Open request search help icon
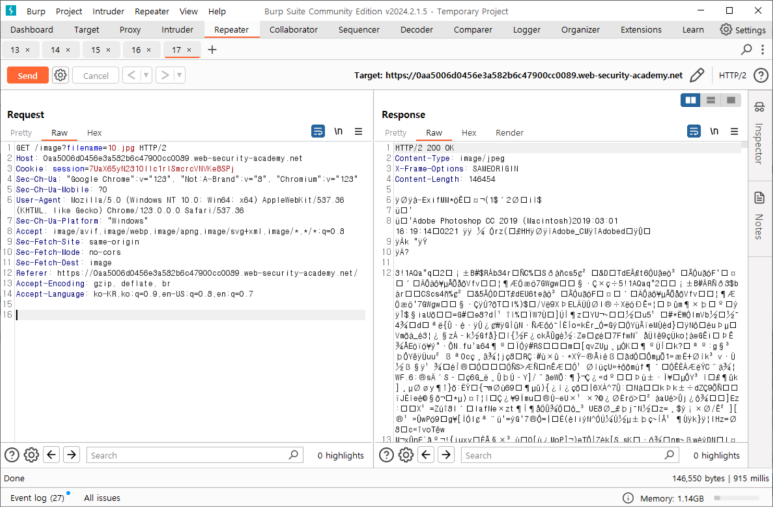Viewport: 773px width, 507px height. tap(12, 455)
